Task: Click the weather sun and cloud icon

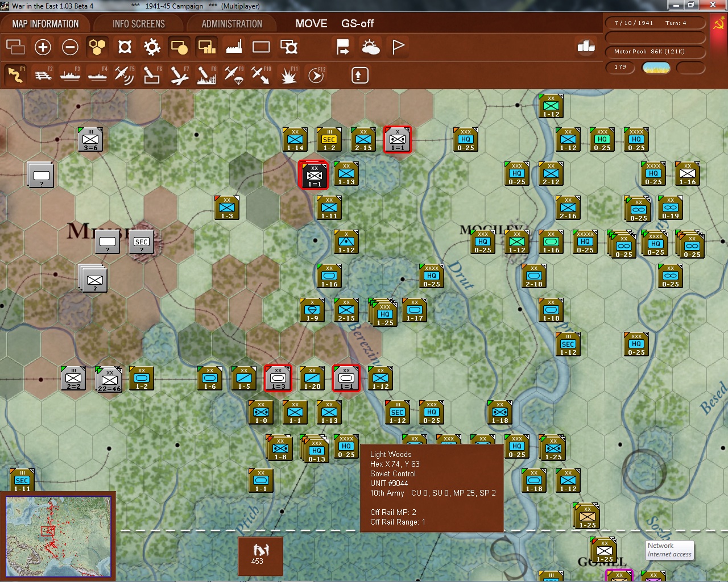Action: pyautogui.click(x=371, y=47)
